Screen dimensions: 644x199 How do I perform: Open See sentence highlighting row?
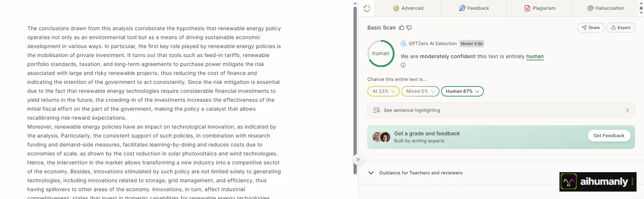[x=501, y=110]
